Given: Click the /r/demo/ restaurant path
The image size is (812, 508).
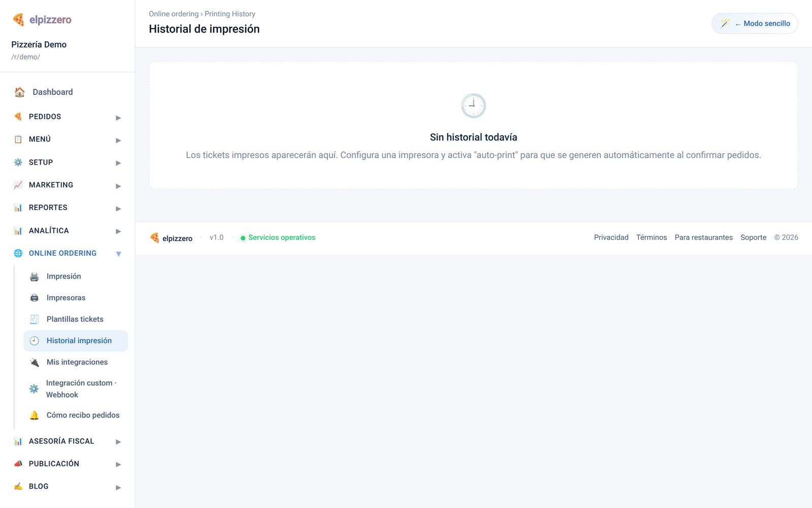Looking at the screenshot, I should [25, 57].
